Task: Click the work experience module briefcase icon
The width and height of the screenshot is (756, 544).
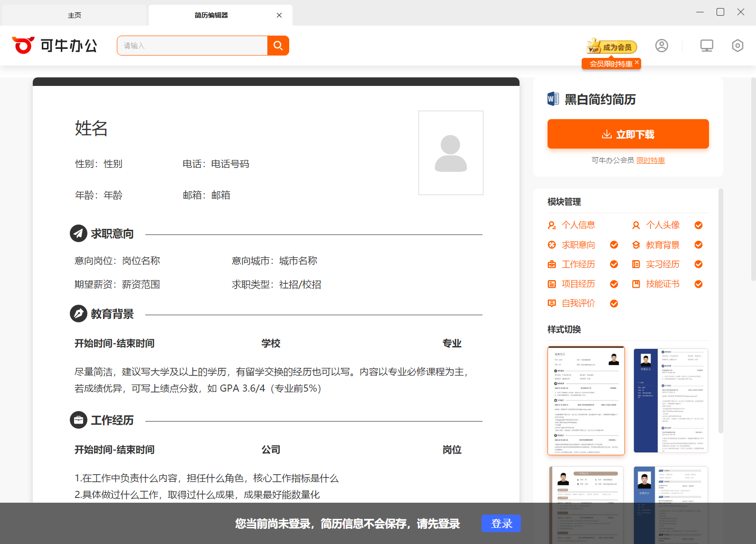Action: (x=552, y=264)
